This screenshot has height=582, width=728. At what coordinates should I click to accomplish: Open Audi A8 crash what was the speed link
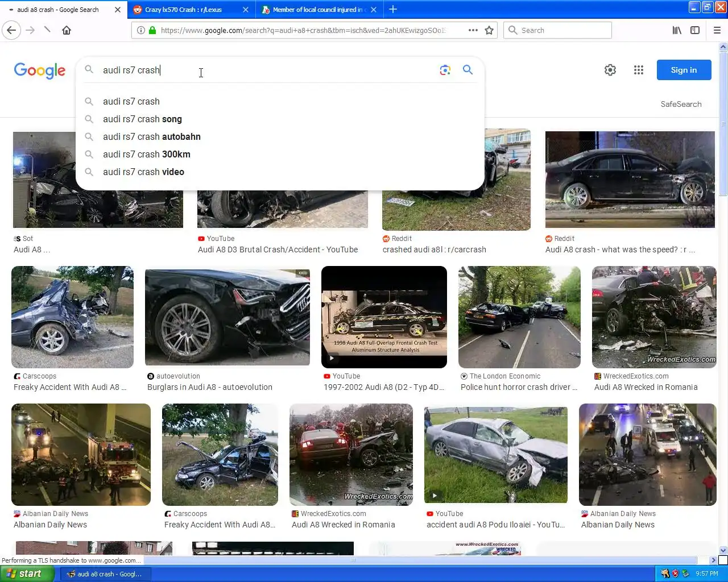[620, 250]
